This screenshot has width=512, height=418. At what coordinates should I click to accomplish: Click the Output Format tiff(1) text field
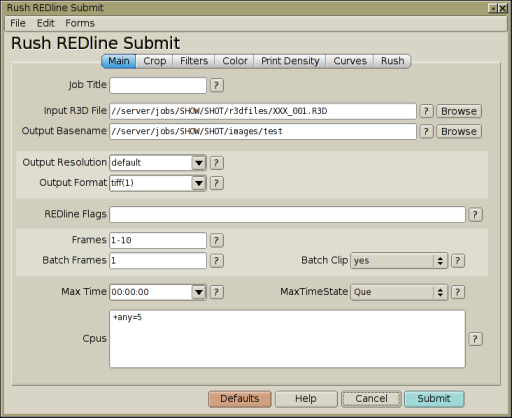[x=151, y=183]
